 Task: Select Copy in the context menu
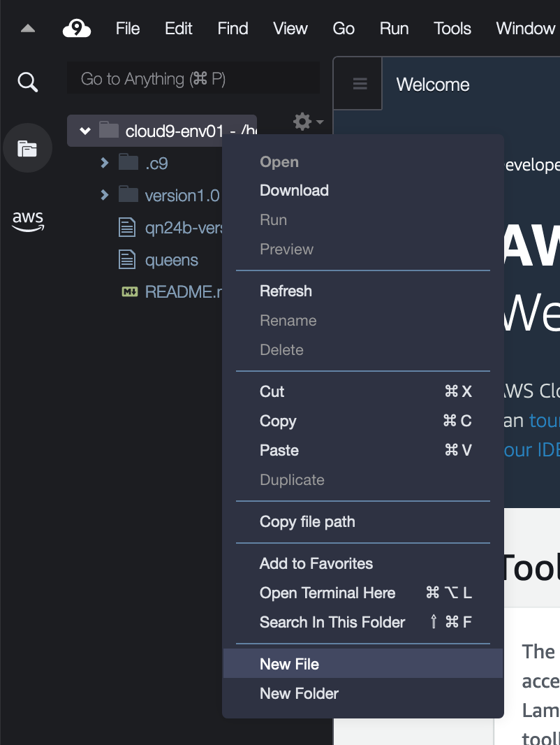click(x=362, y=421)
